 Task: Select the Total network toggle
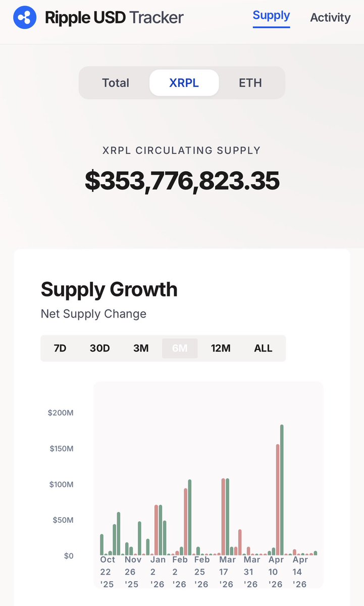pos(116,83)
